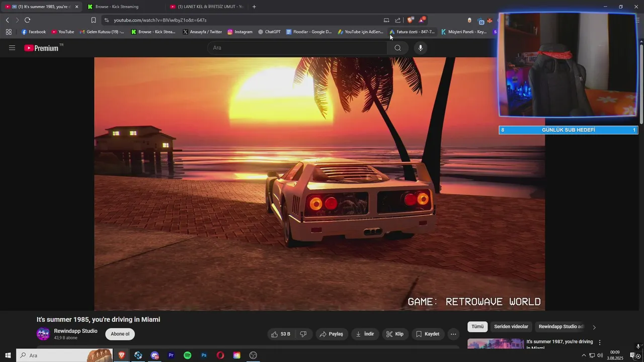Screen dimensions: 644x362
Task: Open the ChatGPT bookmark
Action: click(x=269, y=32)
